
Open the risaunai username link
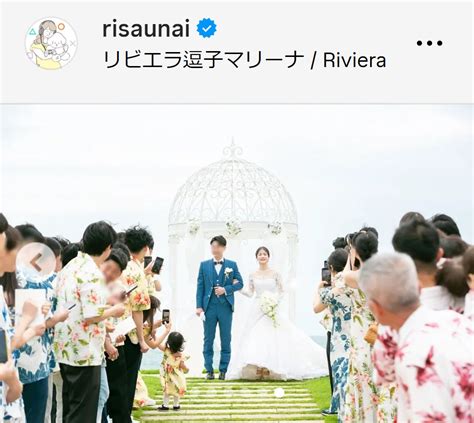click(146, 29)
